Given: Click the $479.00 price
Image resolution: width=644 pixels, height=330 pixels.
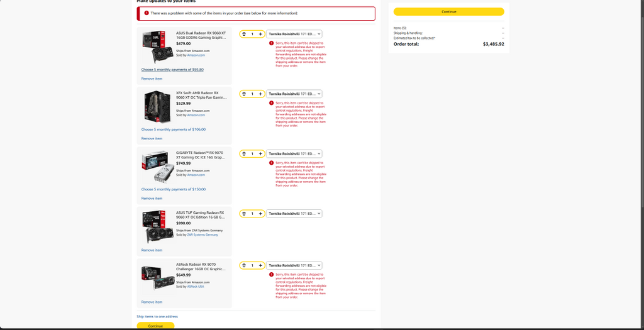Looking at the screenshot, I should click(x=183, y=43).
